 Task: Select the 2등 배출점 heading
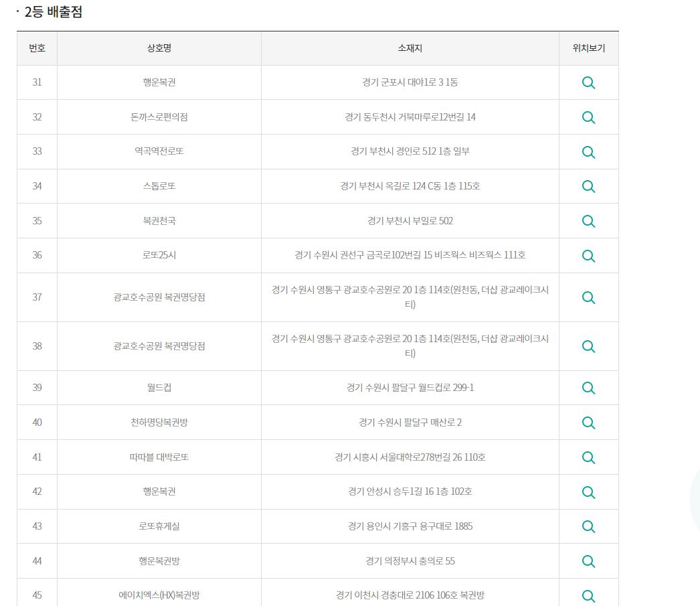(x=53, y=11)
